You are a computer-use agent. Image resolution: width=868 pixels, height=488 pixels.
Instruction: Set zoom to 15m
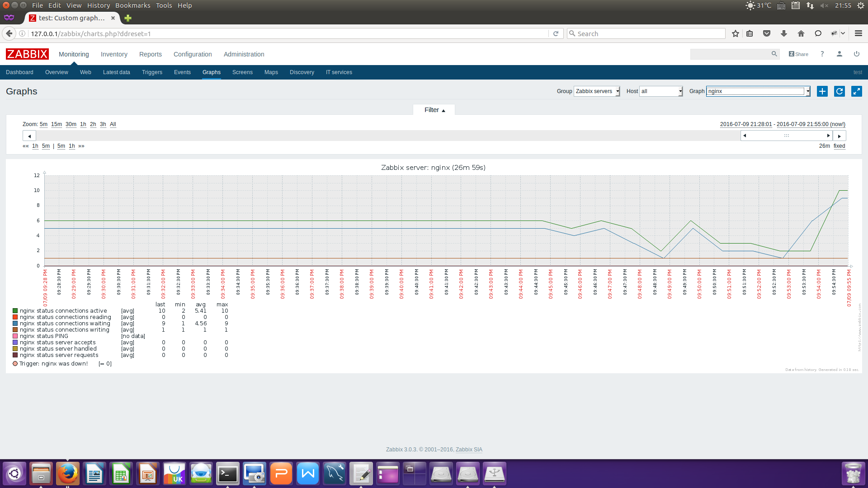point(57,124)
